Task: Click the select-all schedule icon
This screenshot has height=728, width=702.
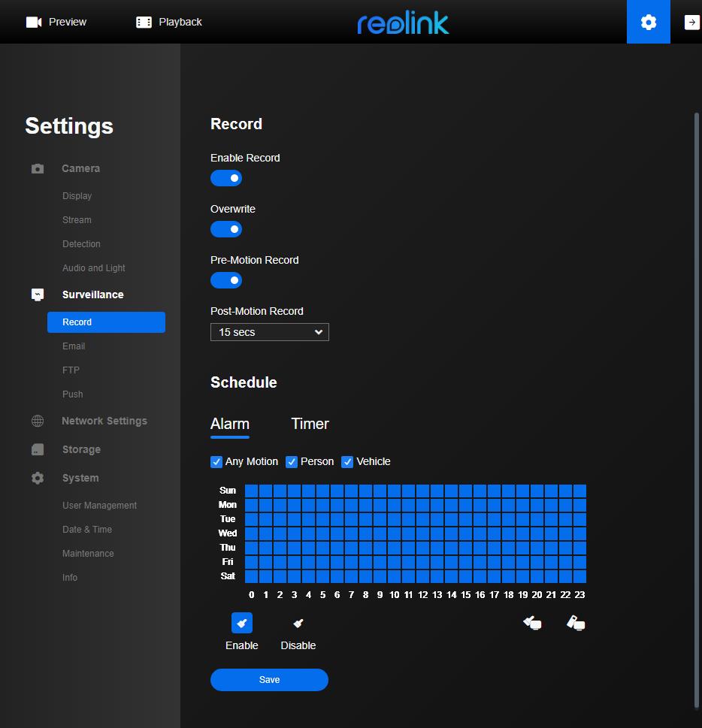Action: (x=532, y=623)
